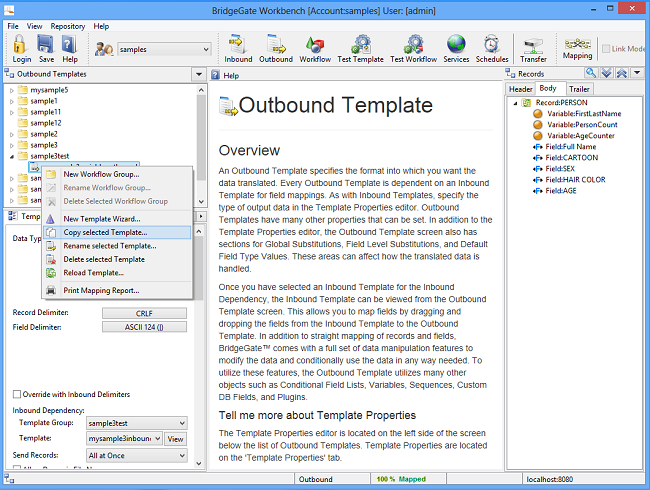Collapse the Record:PERSON node
650x490 pixels.
tap(515, 103)
